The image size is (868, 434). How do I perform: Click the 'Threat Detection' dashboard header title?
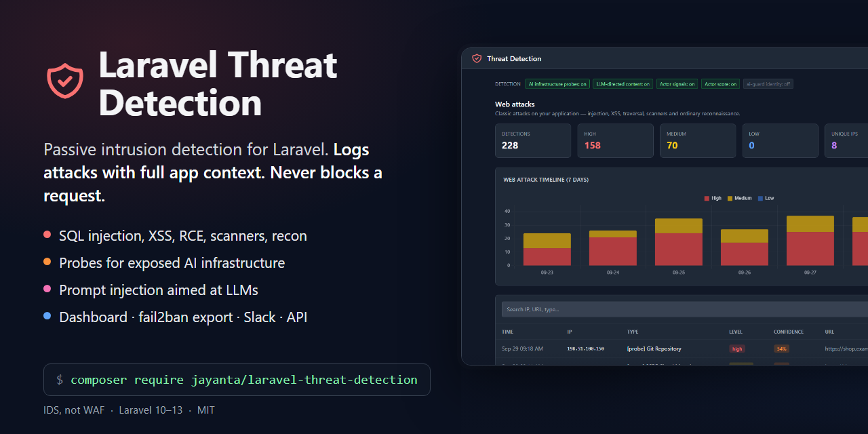pos(514,59)
